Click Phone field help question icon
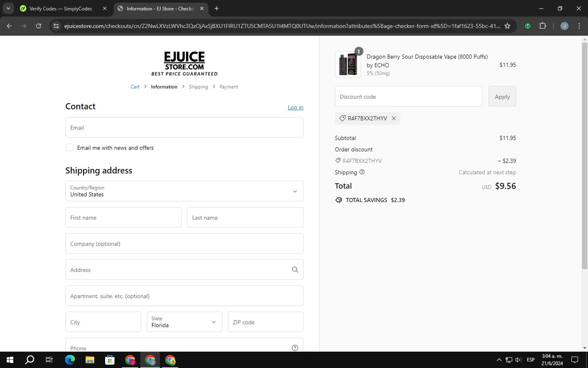Viewport: 588px width, 368px height. click(x=295, y=348)
